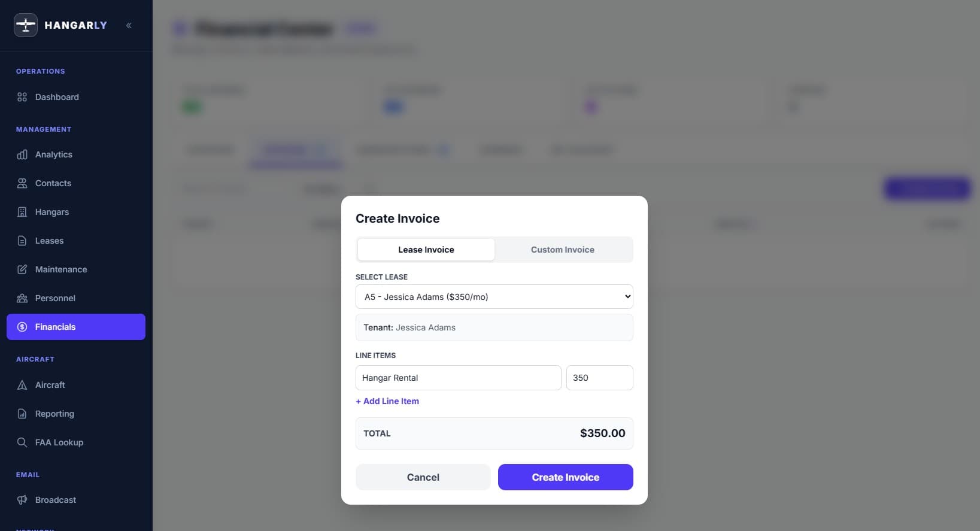Click the Hangars sidebar icon
980x531 pixels.
pyautogui.click(x=22, y=212)
